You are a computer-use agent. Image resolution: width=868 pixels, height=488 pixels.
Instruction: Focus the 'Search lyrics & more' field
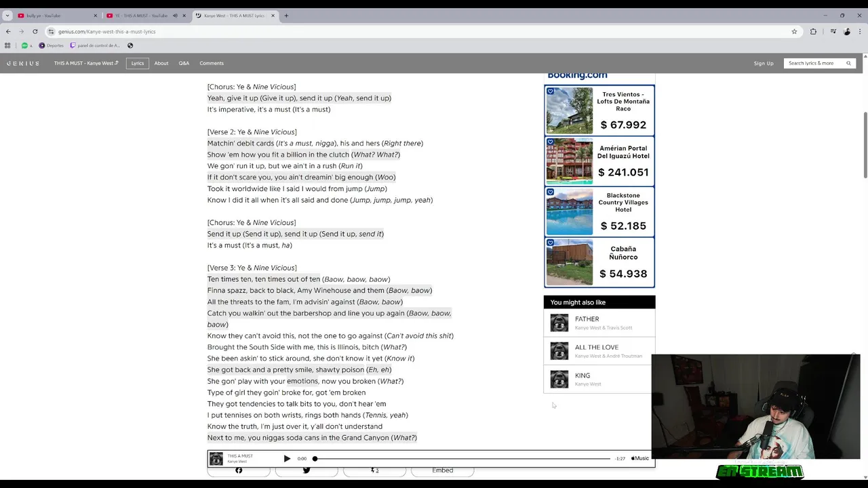[813, 63]
